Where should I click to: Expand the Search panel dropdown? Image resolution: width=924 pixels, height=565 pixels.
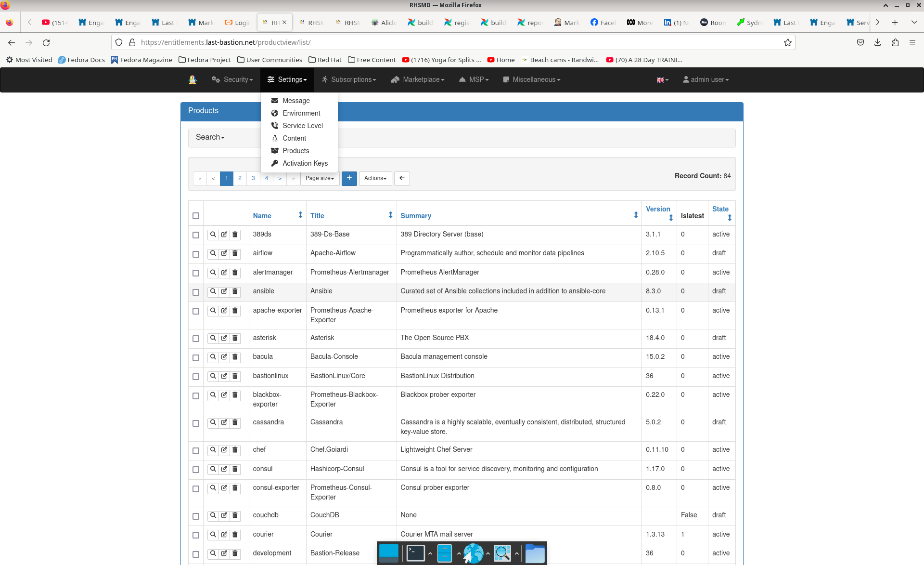point(210,137)
